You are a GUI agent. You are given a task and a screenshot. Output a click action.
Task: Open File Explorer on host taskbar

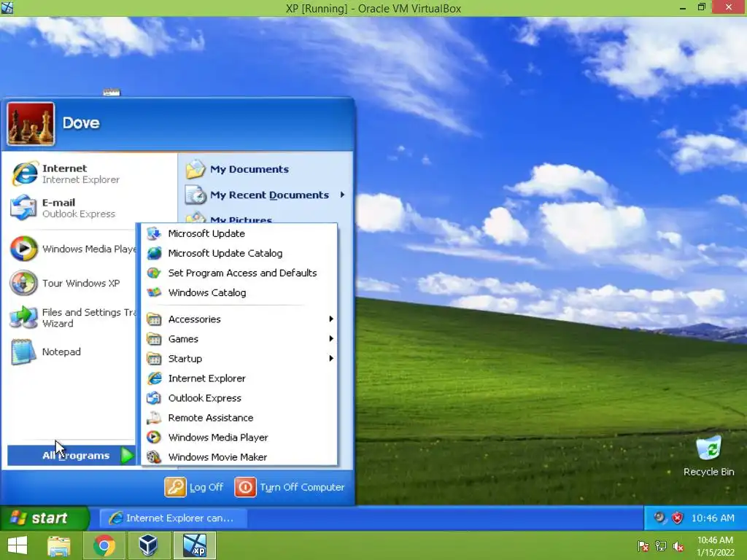(59, 545)
